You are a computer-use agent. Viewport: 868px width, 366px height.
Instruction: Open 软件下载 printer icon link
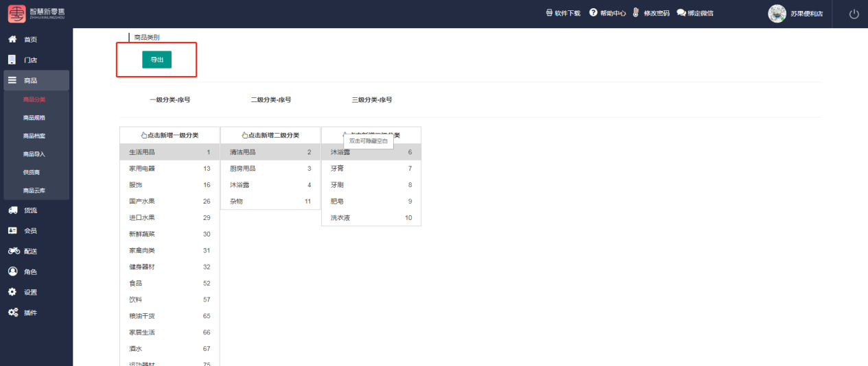click(549, 13)
